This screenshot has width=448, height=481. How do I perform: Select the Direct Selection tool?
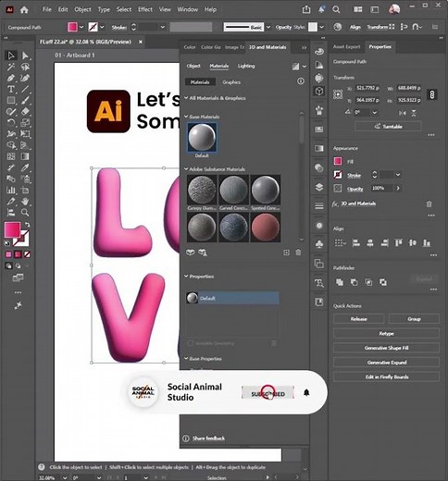pos(25,55)
